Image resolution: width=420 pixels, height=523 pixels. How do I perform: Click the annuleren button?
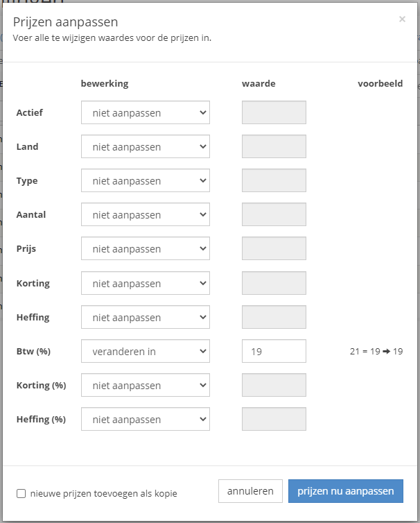(x=250, y=491)
